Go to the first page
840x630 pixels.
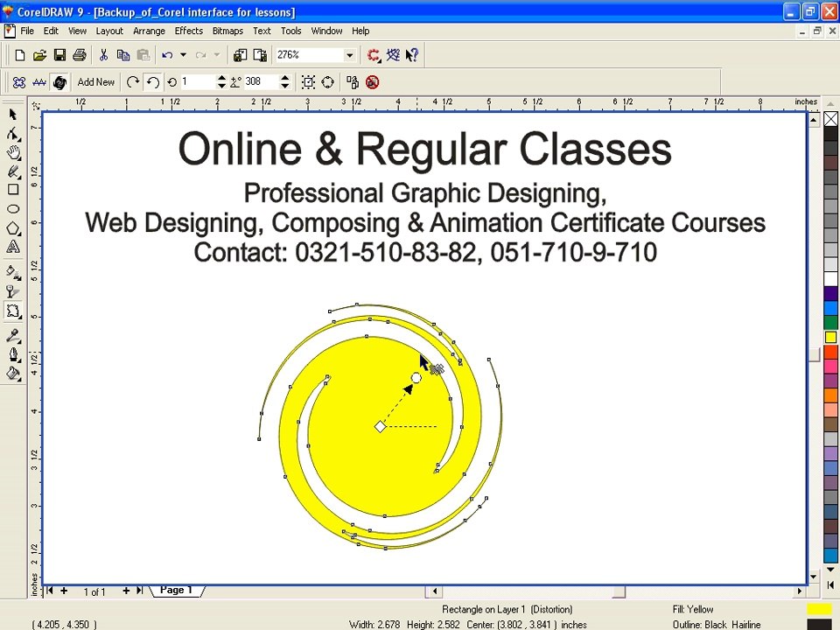point(50,591)
